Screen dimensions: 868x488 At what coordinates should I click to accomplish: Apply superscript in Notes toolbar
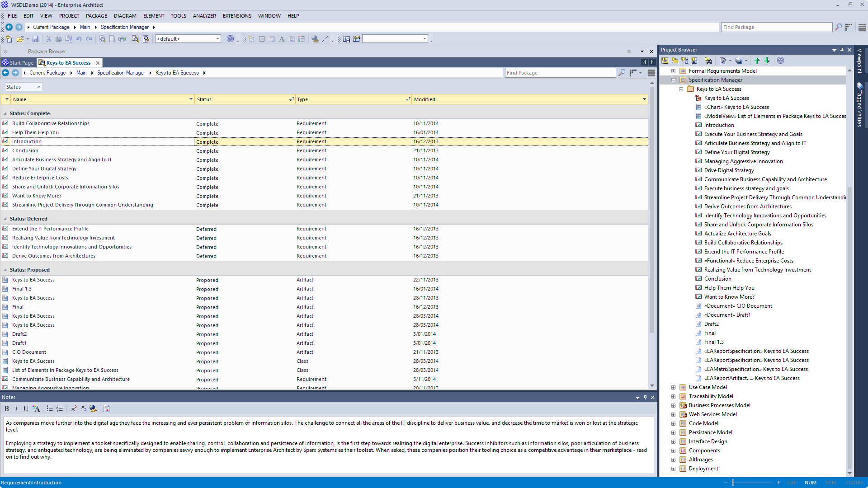74,409
